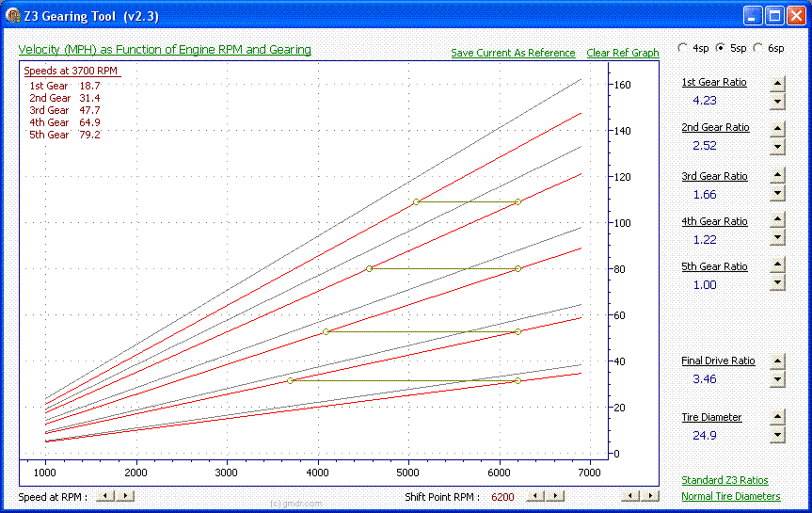Lower the 4th Gear Ratio value
812x513 pixels.
click(777, 238)
